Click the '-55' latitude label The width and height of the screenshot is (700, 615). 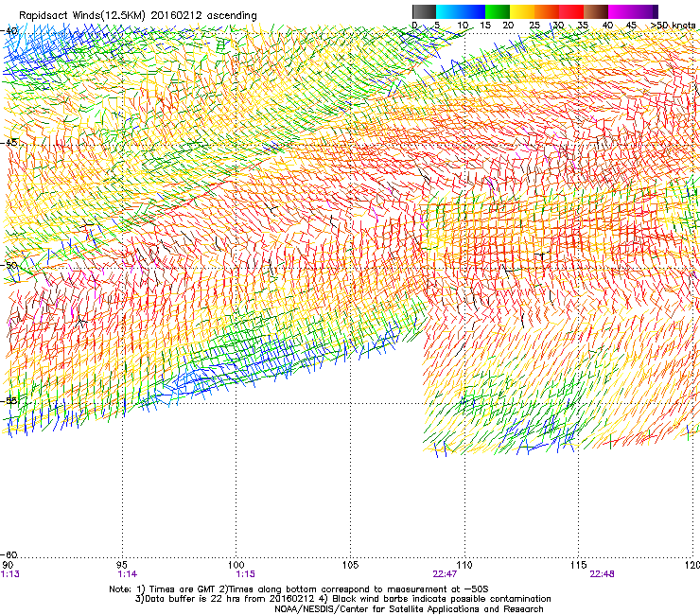pos(9,400)
